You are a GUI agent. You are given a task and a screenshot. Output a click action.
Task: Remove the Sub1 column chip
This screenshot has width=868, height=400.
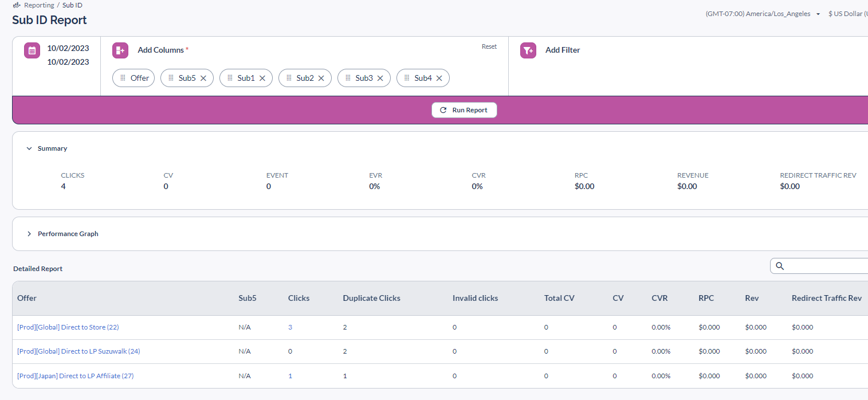(x=262, y=79)
